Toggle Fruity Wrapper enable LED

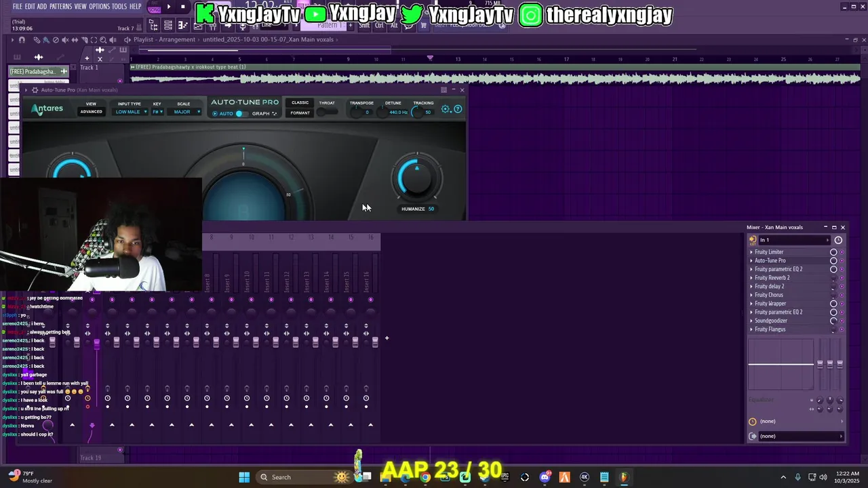[x=842, y=304]
